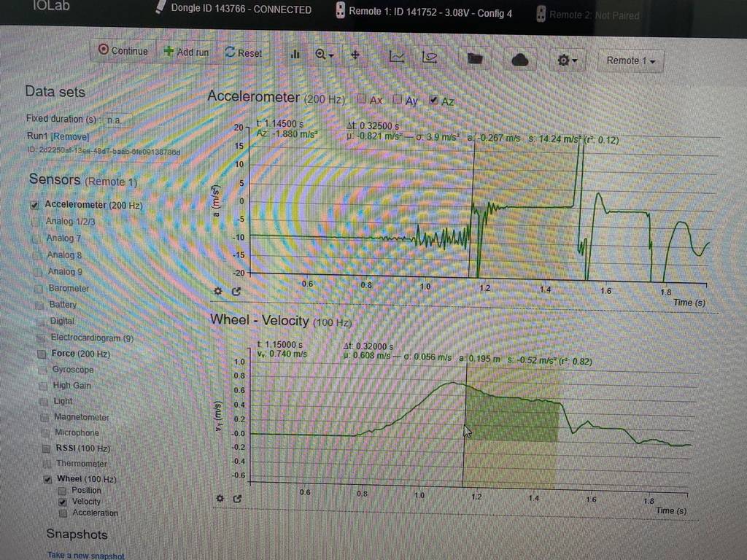This screenshot has height=560, width=747.
Task: Click the wheel velocity chart export icon
Action: click(x=237, y=499)
